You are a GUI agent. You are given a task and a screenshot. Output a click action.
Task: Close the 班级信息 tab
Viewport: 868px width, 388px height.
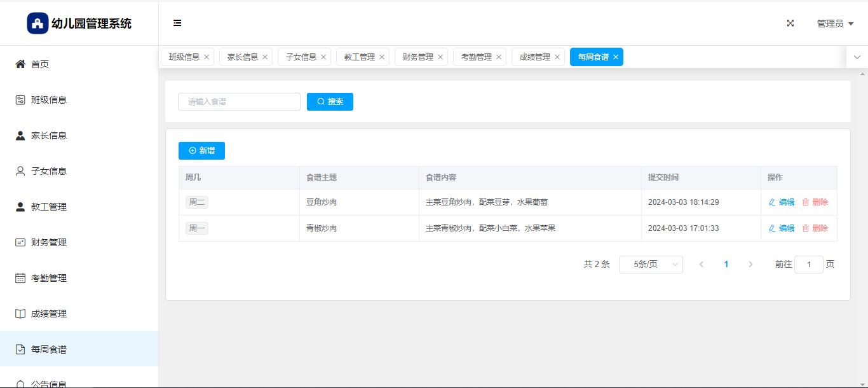tap(207, 57)
